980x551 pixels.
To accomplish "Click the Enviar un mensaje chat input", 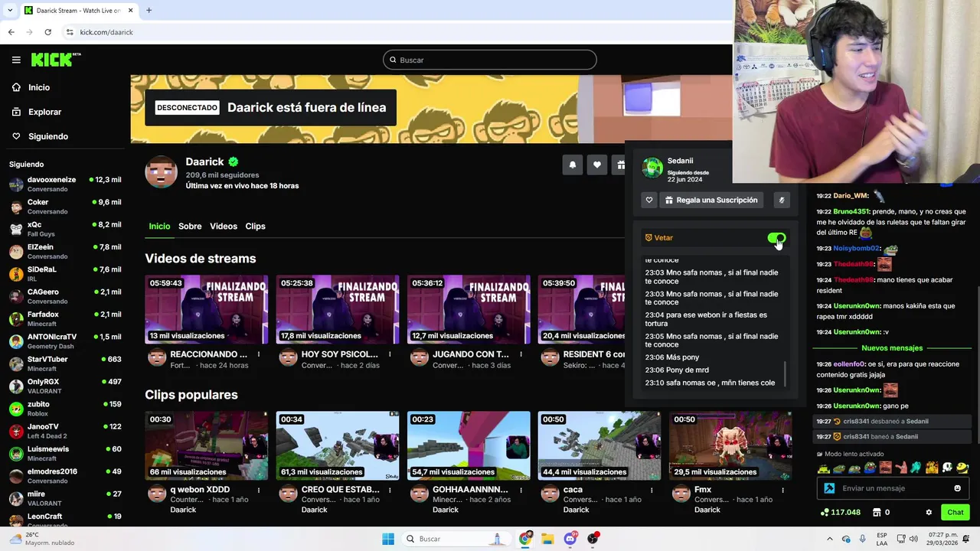I will coord(893,488).
